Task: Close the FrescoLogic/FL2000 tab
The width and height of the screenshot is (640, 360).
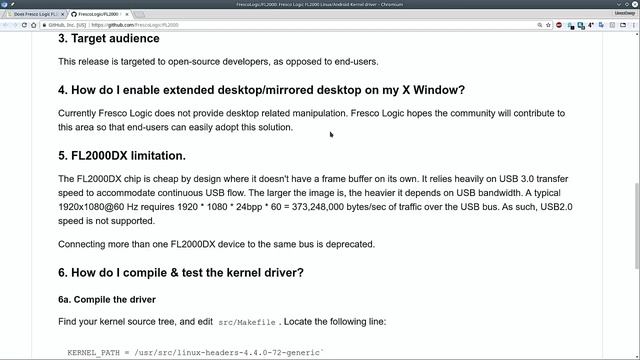Action: coord(127,14)
